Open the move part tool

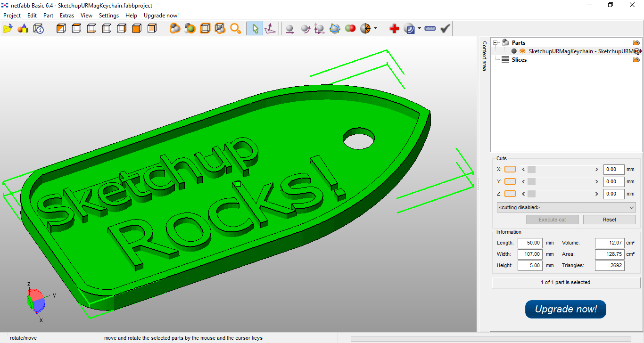click(290, 29)
